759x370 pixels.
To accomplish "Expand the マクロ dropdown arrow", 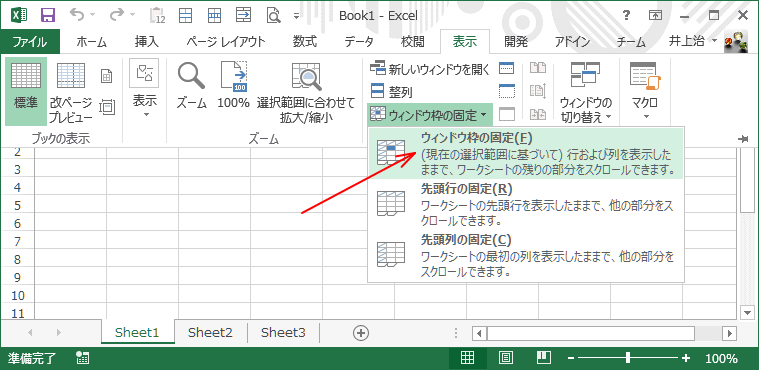I will pos(645,117).
